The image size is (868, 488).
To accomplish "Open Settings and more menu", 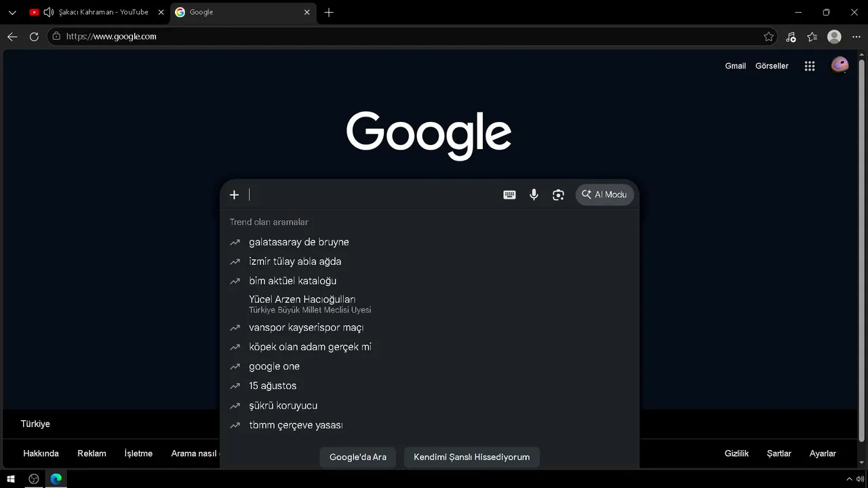I will [x=856, y=37].
